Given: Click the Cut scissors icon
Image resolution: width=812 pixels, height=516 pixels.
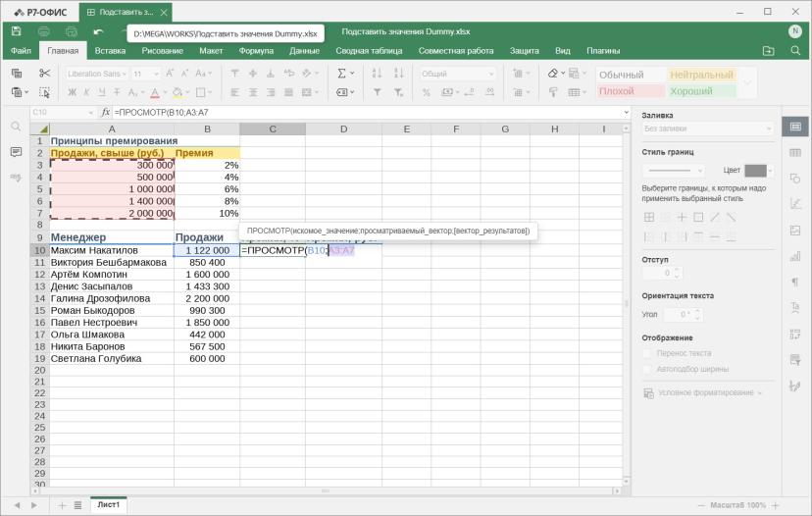Looking at the screenshot, I should [44, 74].
